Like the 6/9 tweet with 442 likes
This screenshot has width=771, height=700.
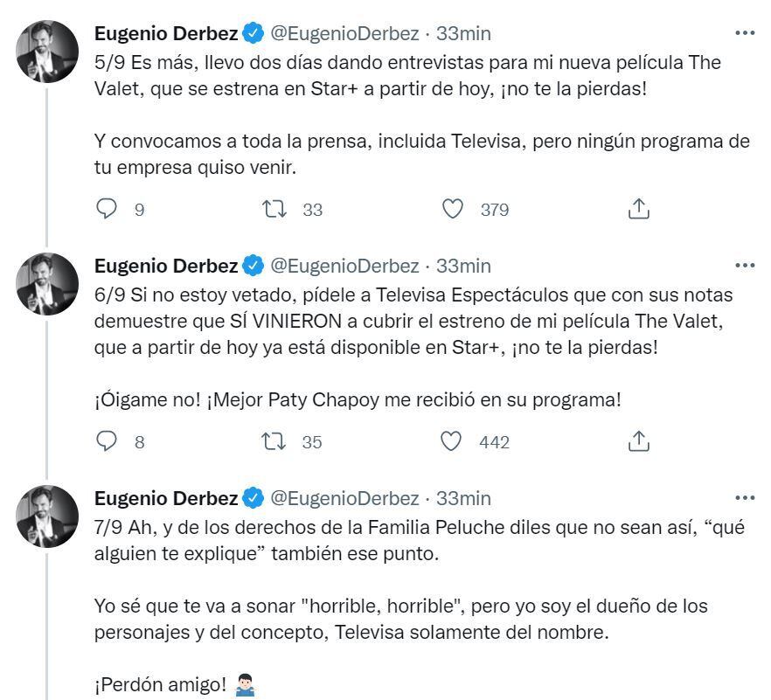click(452, 441)
